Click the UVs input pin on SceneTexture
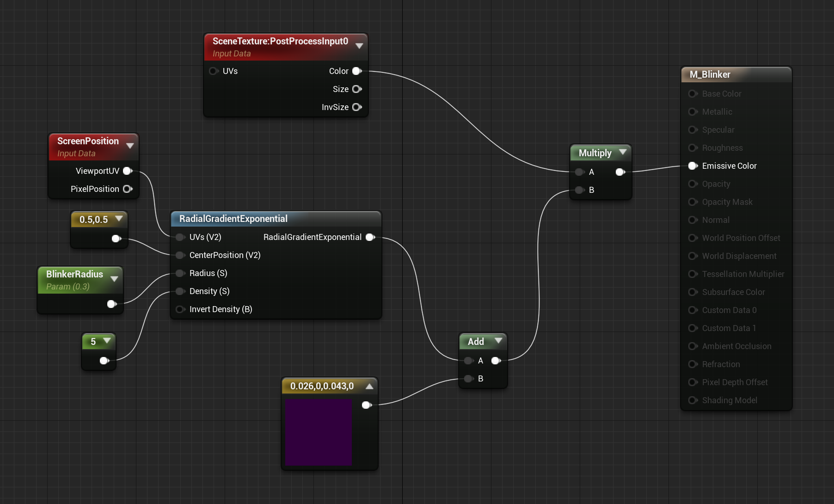The width and height of the screenshot is (834, 504). click(x=213, y=71)
